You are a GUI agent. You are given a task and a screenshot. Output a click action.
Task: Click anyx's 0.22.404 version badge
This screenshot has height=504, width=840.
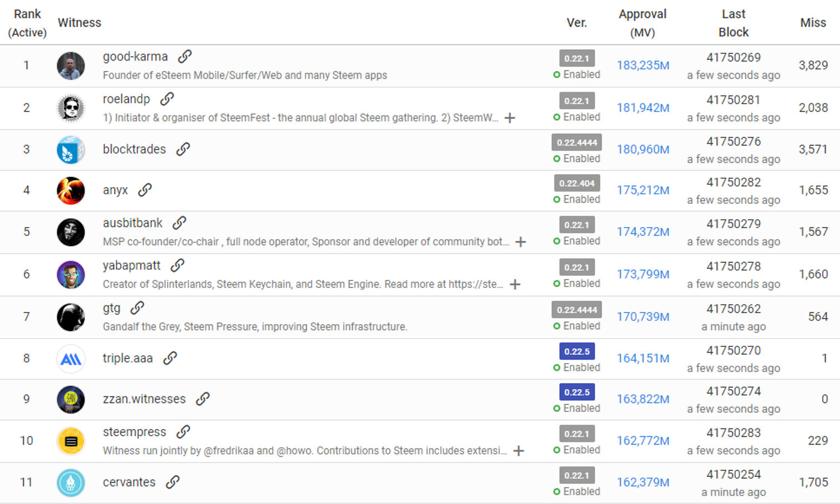577,183
